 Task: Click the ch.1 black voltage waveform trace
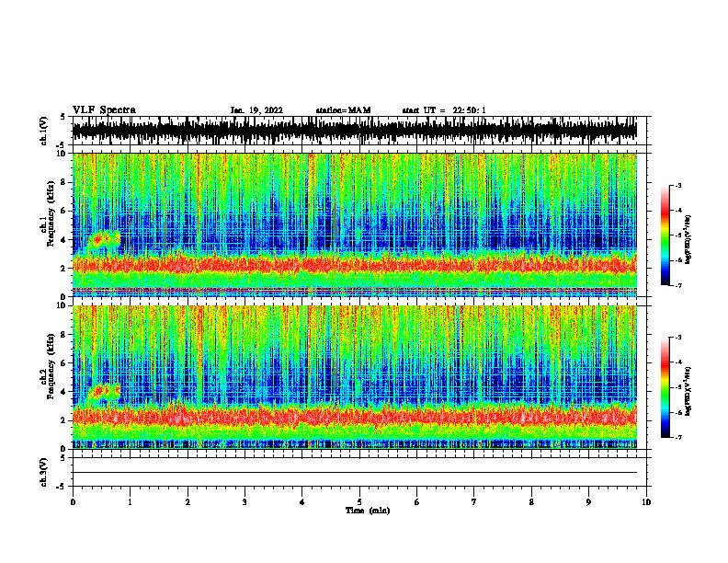point(354,131)
